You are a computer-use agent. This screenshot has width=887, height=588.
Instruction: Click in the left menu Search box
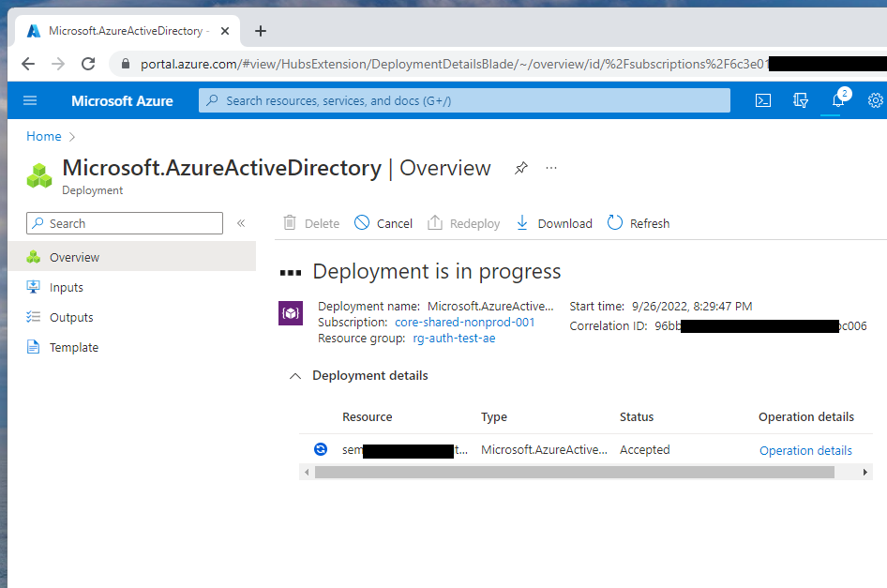click(x=125, y=223)
